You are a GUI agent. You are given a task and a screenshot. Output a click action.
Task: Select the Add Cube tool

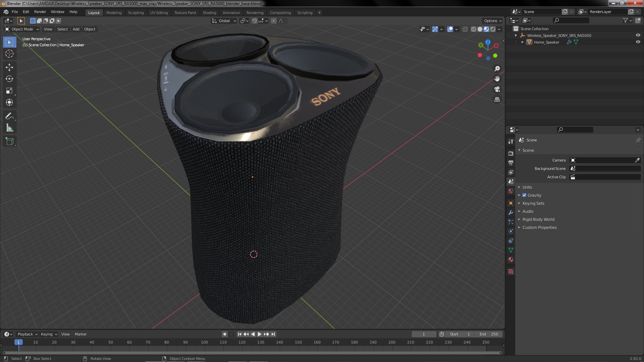(9, 141)
